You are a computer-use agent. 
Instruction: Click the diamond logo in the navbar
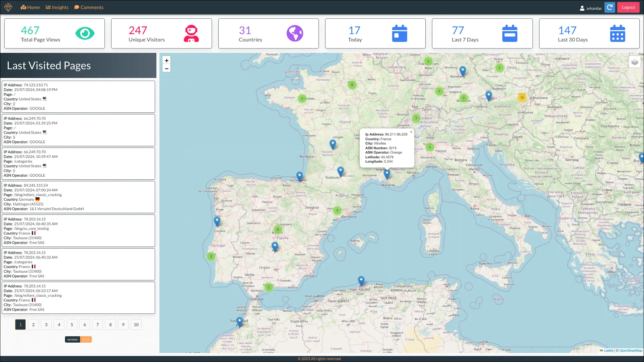(x=8, y=7)
